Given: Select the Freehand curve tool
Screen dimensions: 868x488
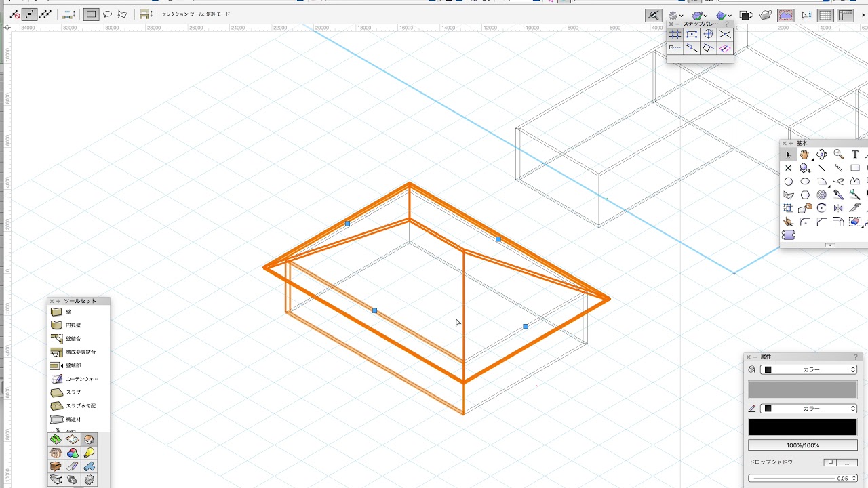Looking at the screenshot, I should [x=838, y=182].
